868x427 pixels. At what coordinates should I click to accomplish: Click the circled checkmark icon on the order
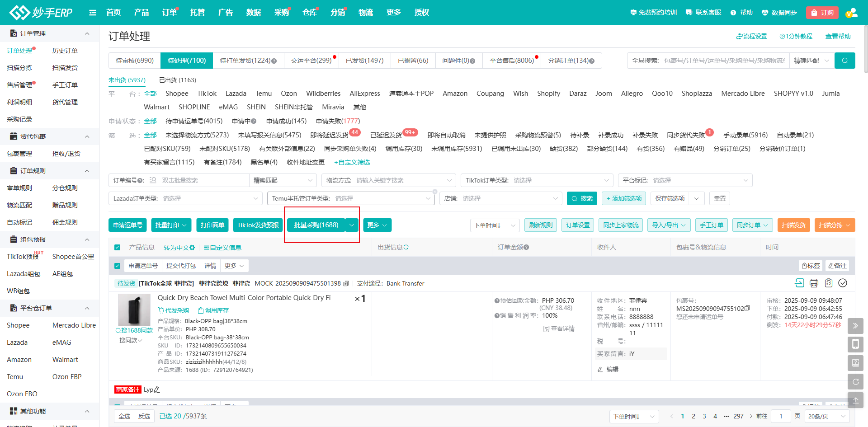(843, 283)
